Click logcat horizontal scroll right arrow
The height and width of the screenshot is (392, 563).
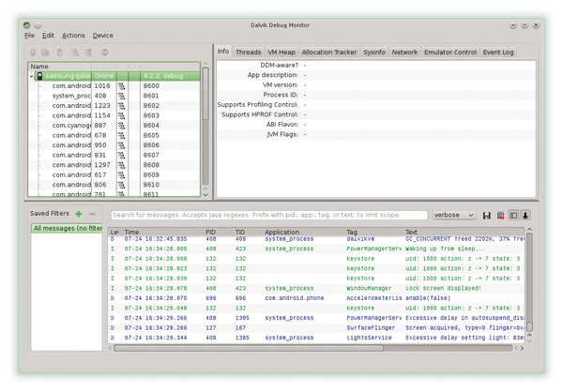pos(522,348)
